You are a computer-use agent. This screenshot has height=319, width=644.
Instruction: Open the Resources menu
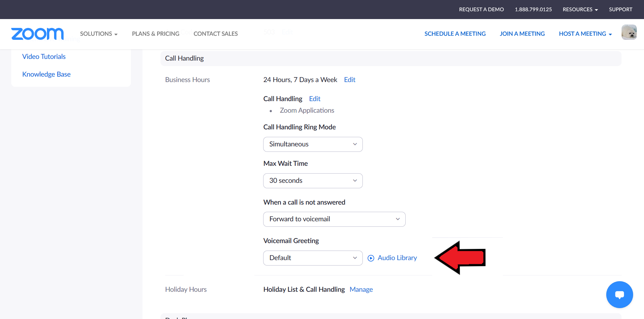[x=580, y=10]
